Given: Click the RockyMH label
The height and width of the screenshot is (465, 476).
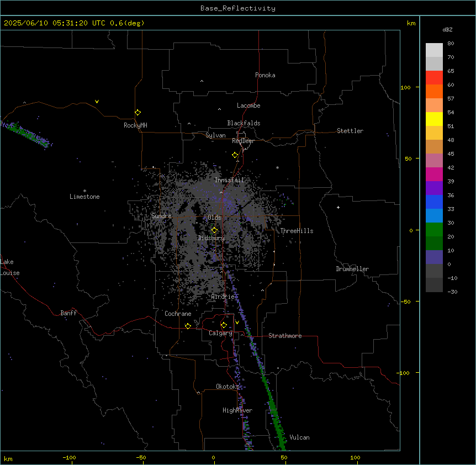Looking at the screenshot, I should 135,125.
